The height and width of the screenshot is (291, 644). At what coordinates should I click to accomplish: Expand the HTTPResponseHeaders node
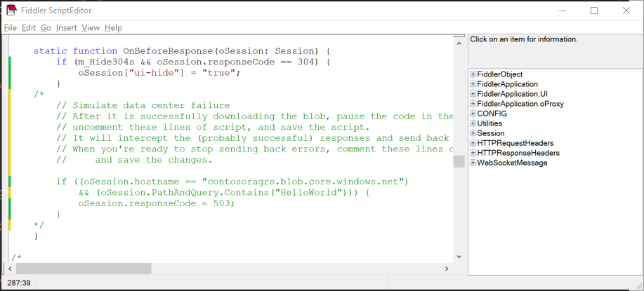[473, 153]
